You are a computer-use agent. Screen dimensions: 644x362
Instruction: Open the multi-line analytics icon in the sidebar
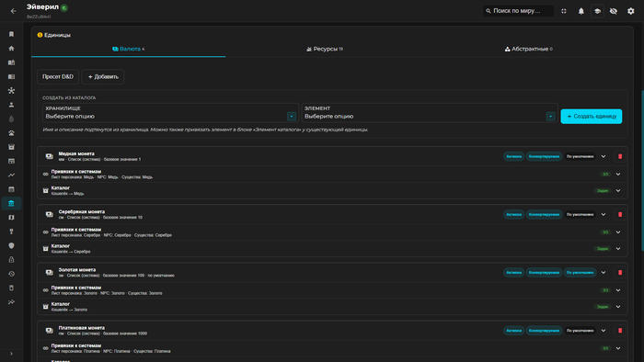[x=11, y=302]
